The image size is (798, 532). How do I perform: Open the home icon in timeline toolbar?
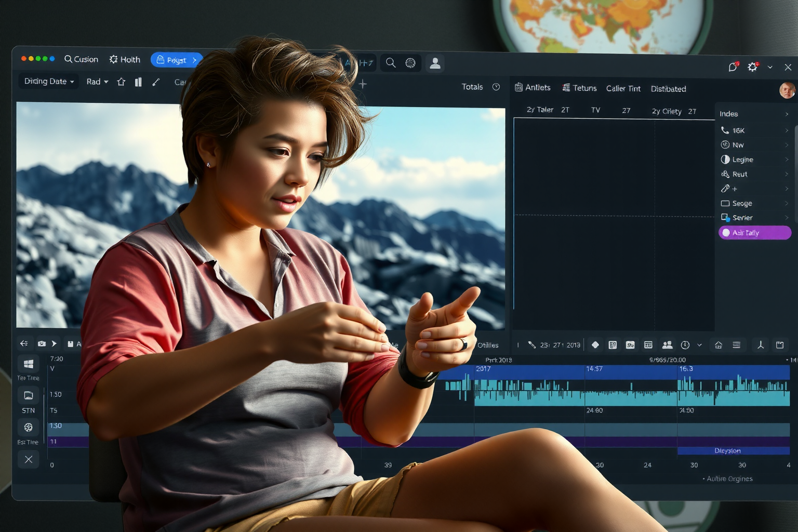pos(719,345)
